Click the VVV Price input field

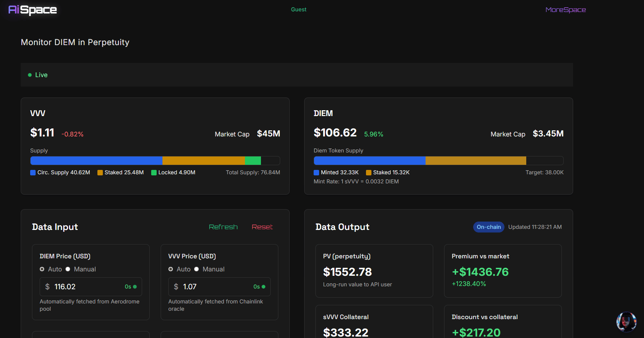point(220,287)
